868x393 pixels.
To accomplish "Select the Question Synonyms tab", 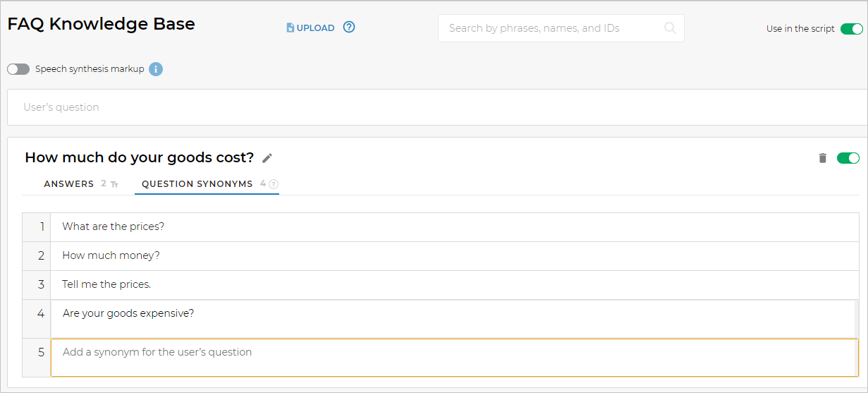I will click(x=197, y=184).
